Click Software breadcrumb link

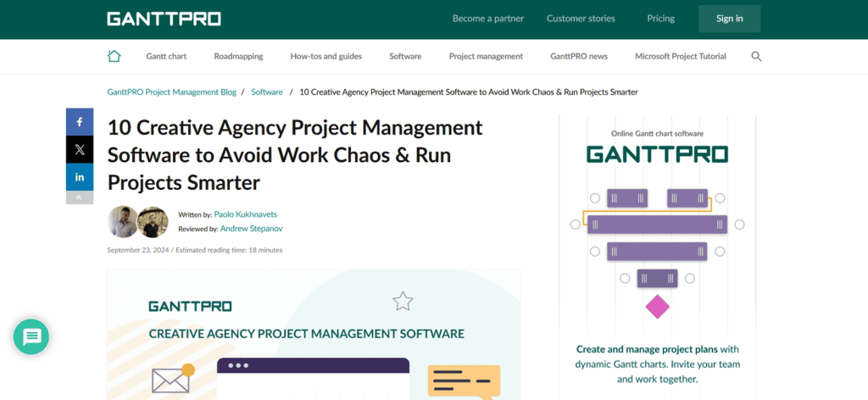tap(267, 92)
